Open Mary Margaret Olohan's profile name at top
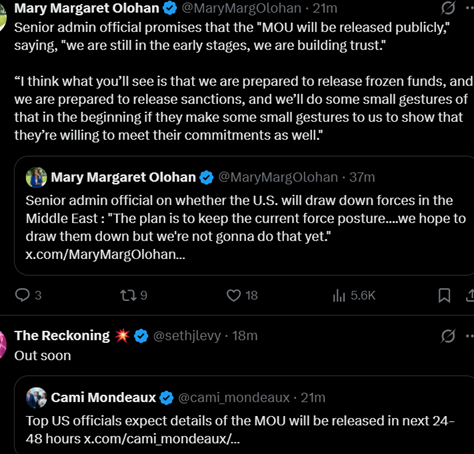The height and width of the screenshot is (454, 474). pos(87,8)
